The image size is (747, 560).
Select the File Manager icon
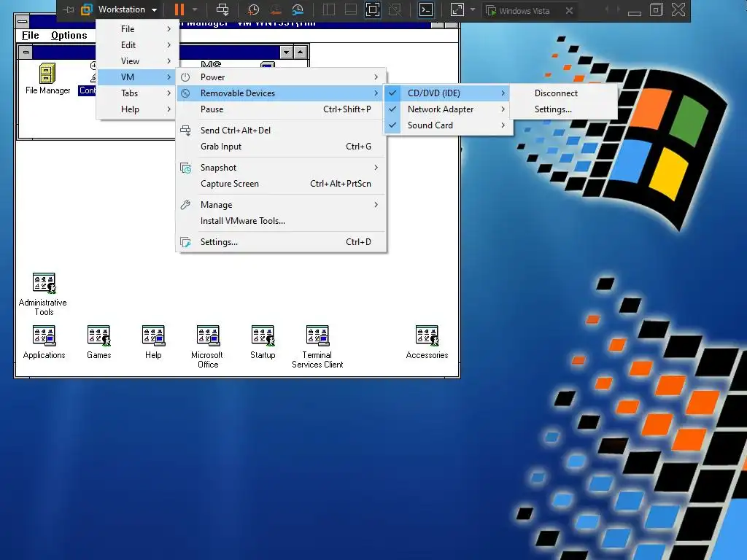click(x=47, y=79)
